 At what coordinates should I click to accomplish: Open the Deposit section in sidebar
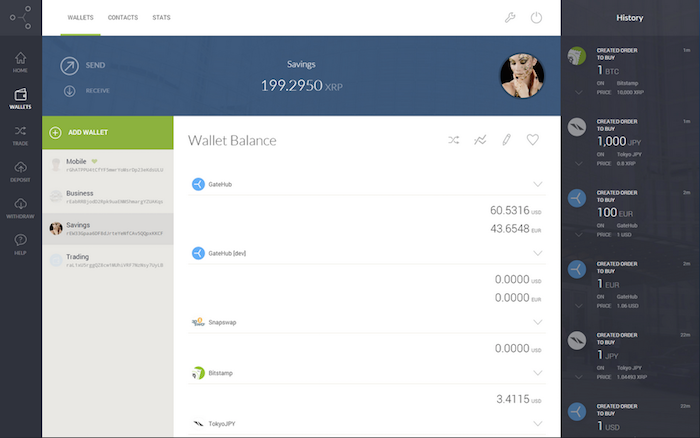[20, 172]
